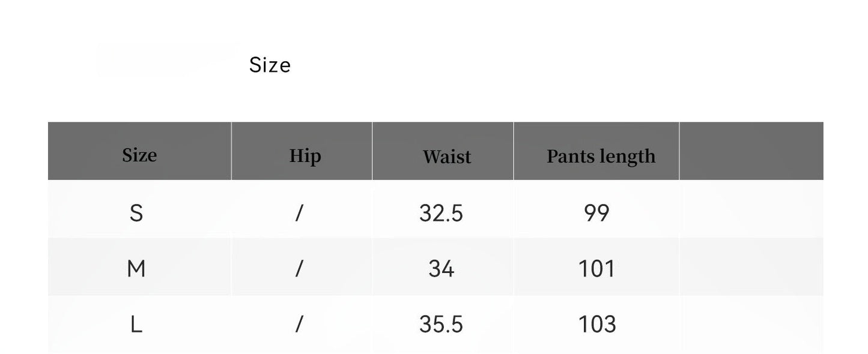The height and width of the screenshot is (354, 868).
Task: Click the empty last cell in row M
Action: point(751,268)
